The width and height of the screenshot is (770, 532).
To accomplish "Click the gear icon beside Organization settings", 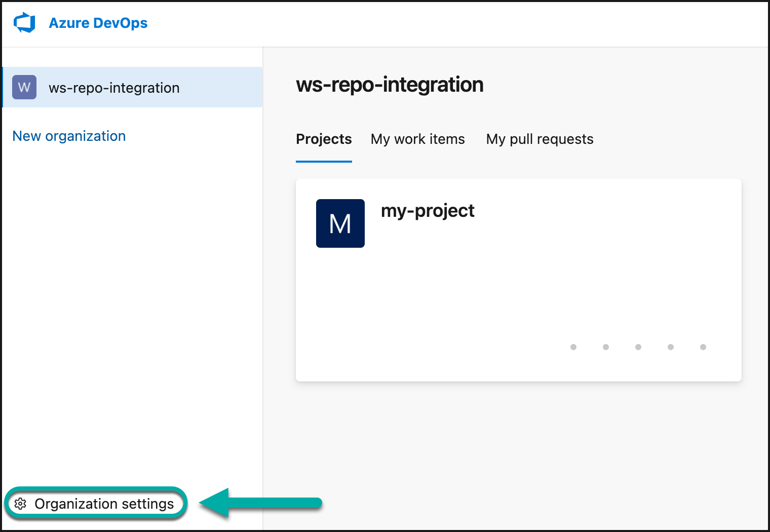I will click(x=21, y=503).
